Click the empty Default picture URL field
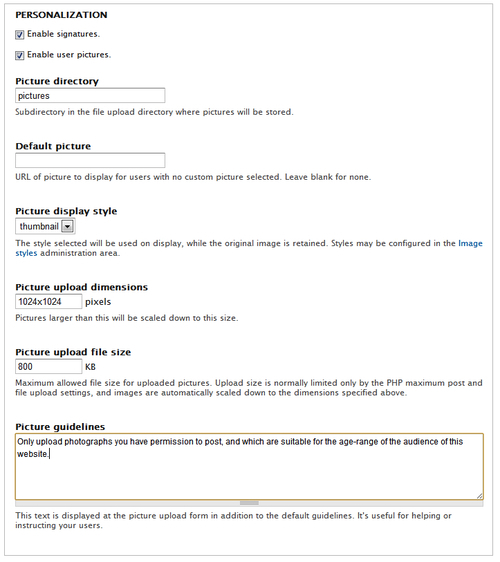The width and height of the screenshot is (500, 562). [90, 161]
